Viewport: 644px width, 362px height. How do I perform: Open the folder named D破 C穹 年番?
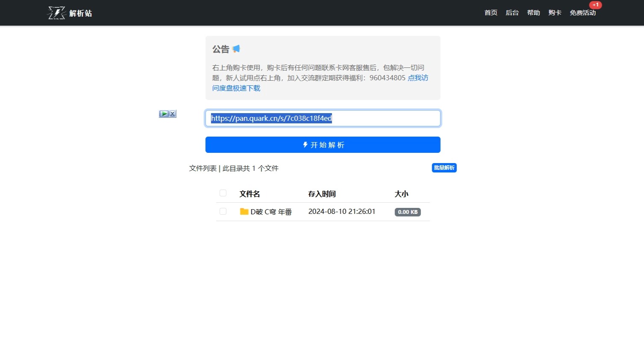point(271,212)
